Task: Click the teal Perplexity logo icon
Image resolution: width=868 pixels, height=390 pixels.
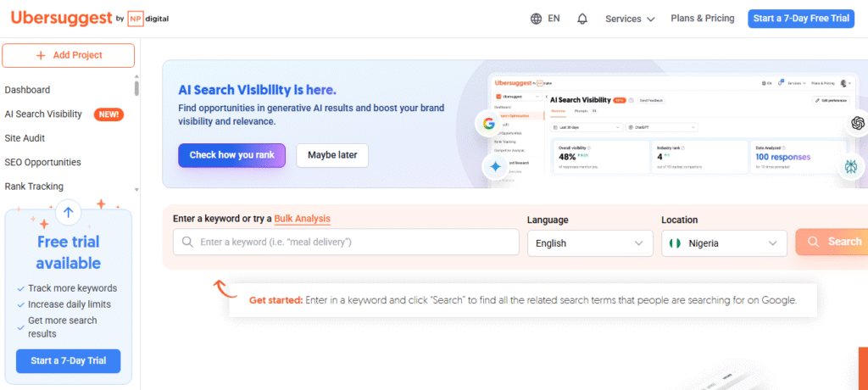Action: pos(851,165)
